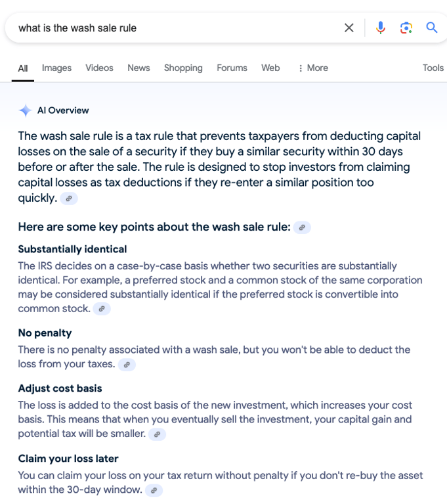Open source link icon after 'quickly.'
Viewport: 447px width, 504px height.
pos(69,198)
